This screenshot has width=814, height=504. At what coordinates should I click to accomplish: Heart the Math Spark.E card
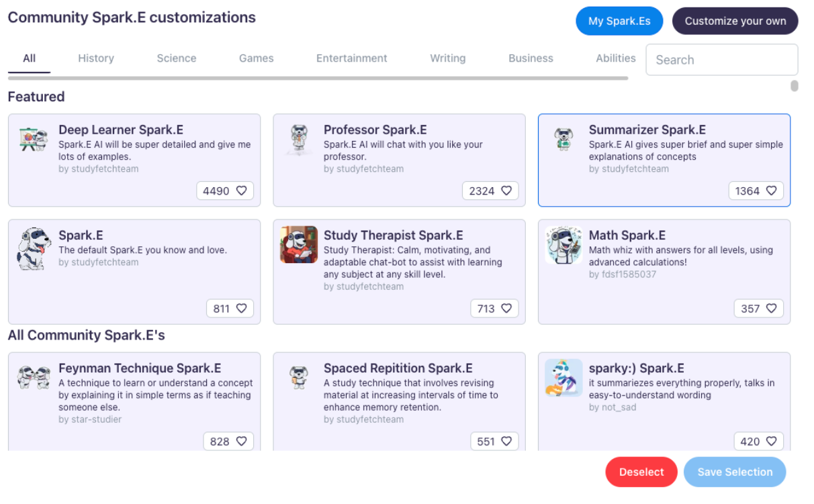click(772, 308)
